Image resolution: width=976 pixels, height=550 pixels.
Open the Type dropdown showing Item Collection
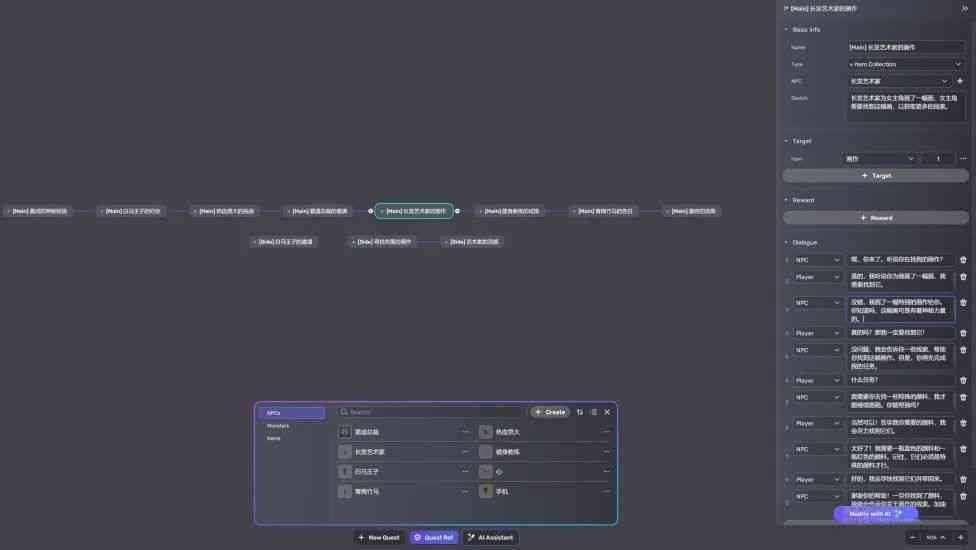coord(906,64)
